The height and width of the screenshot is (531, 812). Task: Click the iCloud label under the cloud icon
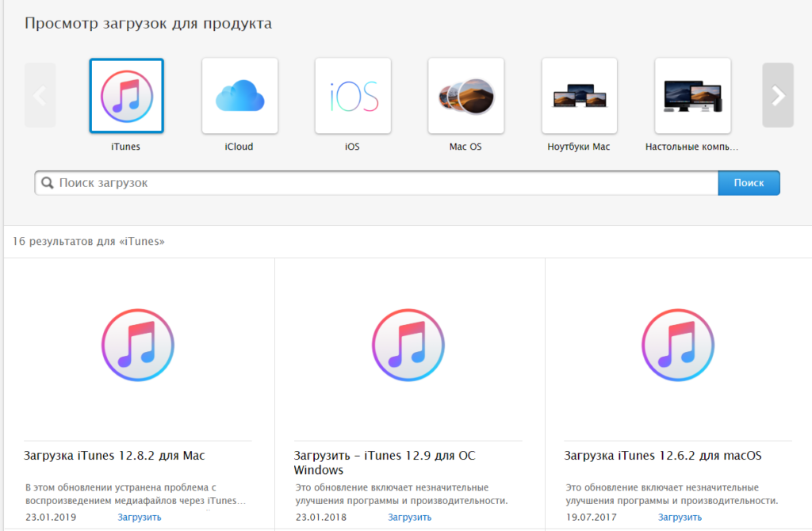(x=239, y=147)
